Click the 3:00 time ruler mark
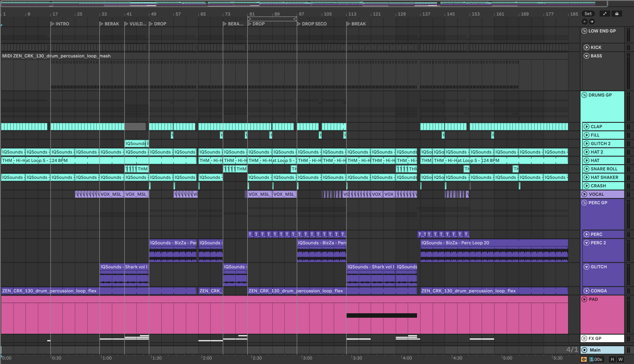The width and height of the screenshot is (634, 364). click(307, 358)
